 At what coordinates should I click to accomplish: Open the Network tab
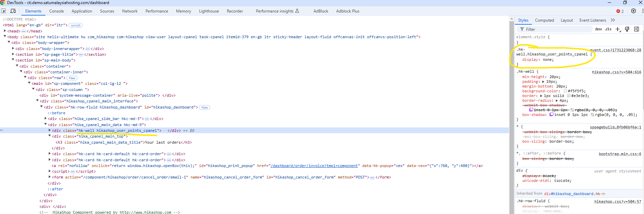[x=130, y=11]
